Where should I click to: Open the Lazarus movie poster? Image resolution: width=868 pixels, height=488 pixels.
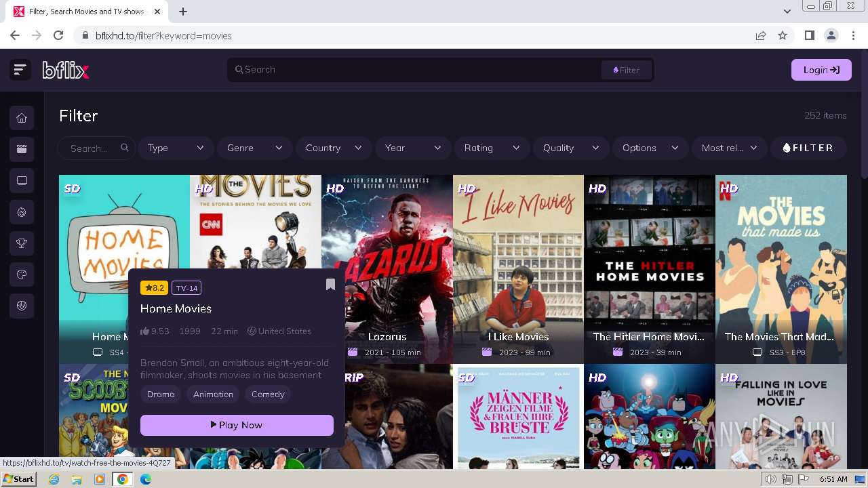[x=387, y=269]
